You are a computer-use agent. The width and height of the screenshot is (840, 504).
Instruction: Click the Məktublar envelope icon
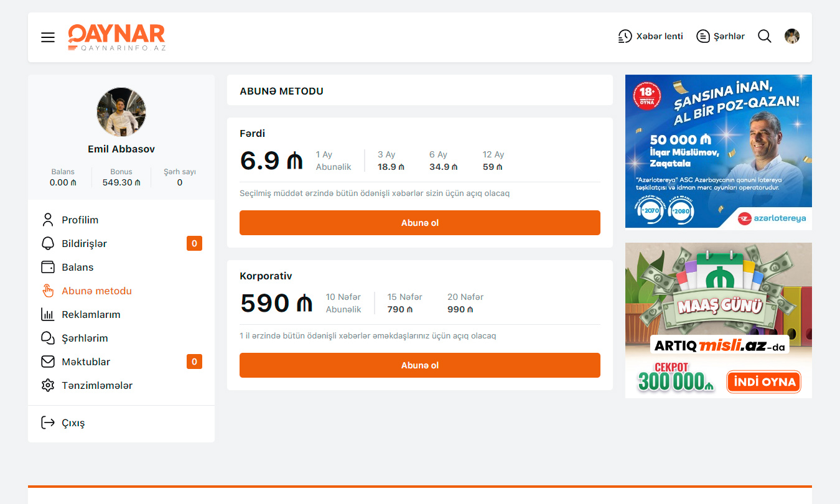(x=48, y=362)
